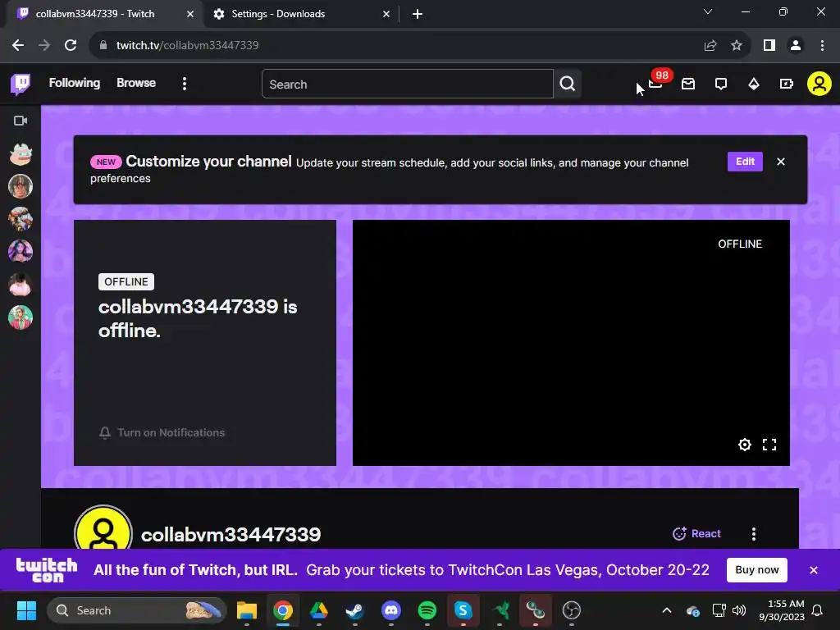The width and height of the screenshot is (840, 630).
Task: Close the TwitchCon promo banner
Action: tap(813, 570)
